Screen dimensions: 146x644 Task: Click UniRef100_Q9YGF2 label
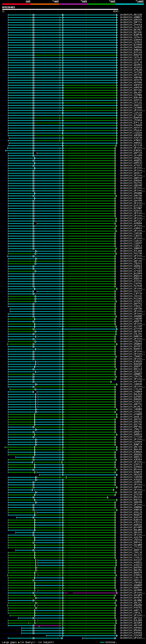click(131, 346)
